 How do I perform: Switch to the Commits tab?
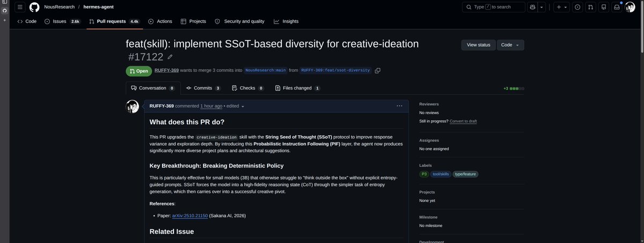coord(203,88)
